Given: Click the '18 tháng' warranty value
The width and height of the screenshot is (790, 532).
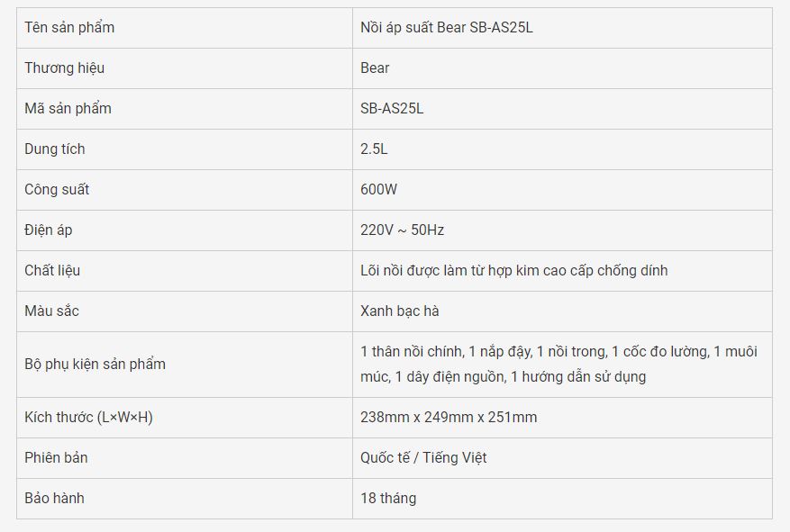Looking at the screenshot, I should [388, 499].
